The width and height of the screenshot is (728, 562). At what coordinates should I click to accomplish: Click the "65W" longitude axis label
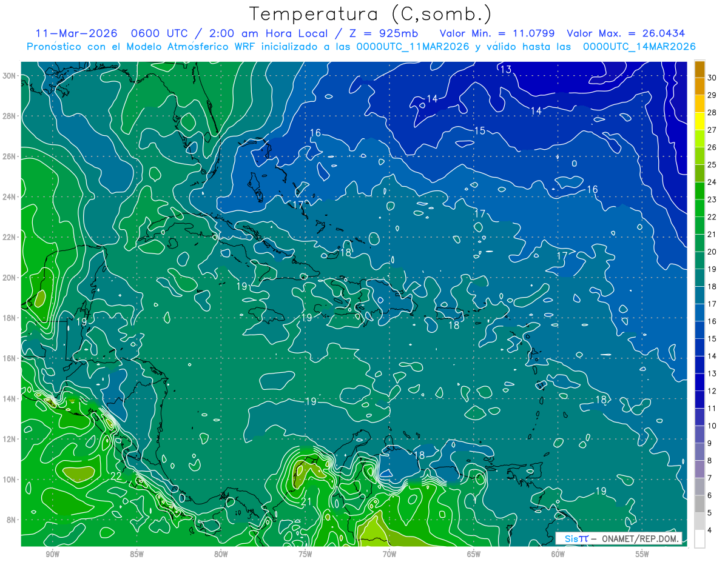[474, 554]
